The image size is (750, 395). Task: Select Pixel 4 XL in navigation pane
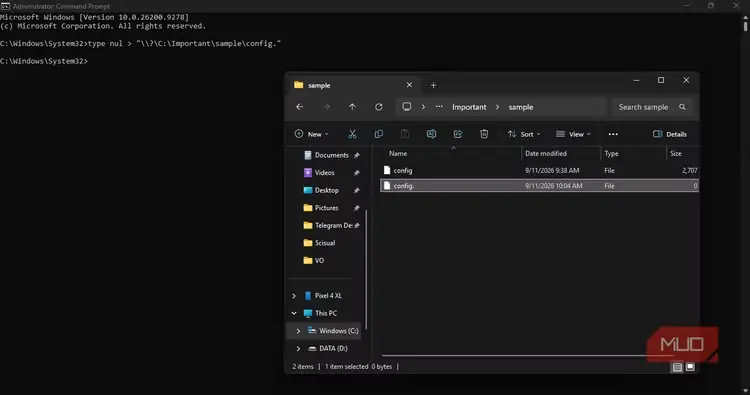coord(328,296)
